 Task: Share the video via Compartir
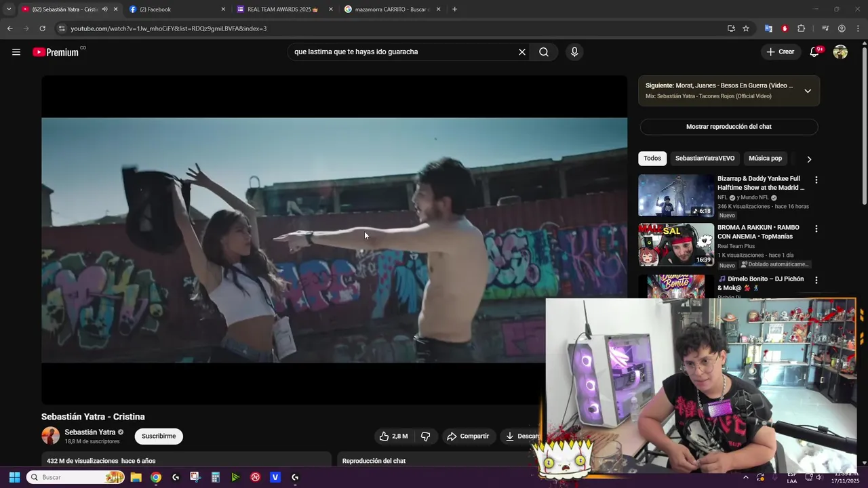coord(468,436)
